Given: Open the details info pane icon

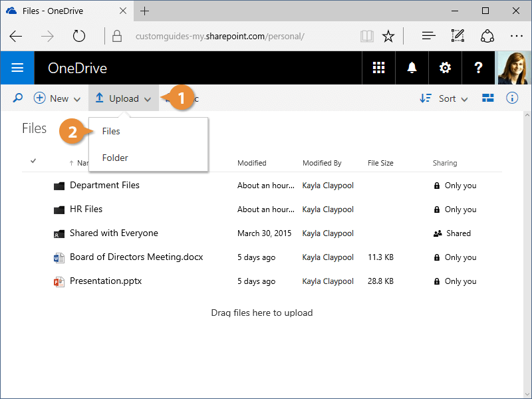Looking at the screenshot, I should (x=512, y=98).
